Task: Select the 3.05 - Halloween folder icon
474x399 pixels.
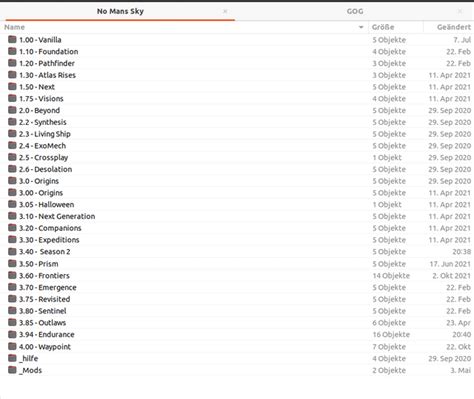Action: [12, 204]
